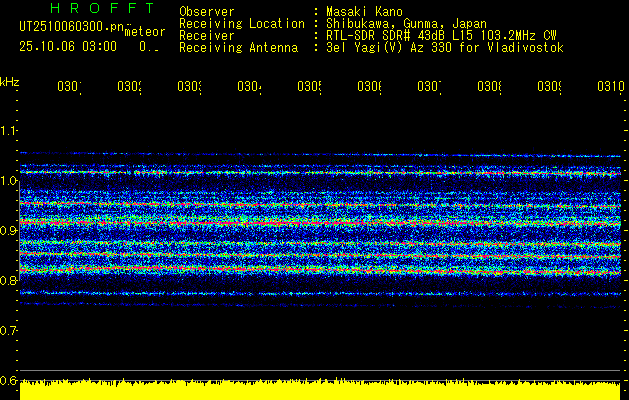
Task: Click the 0.9 frequency axis label
Action: point(9,231)
